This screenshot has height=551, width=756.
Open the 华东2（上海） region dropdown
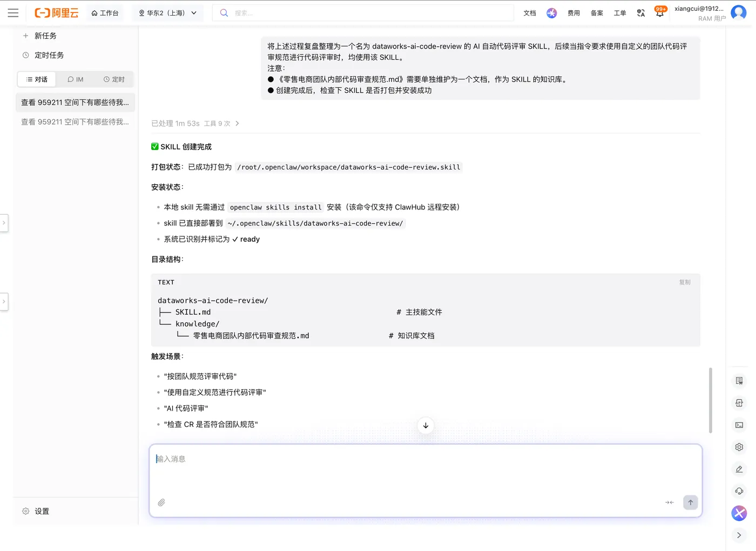pyautogui.click(x=168, y=13)
